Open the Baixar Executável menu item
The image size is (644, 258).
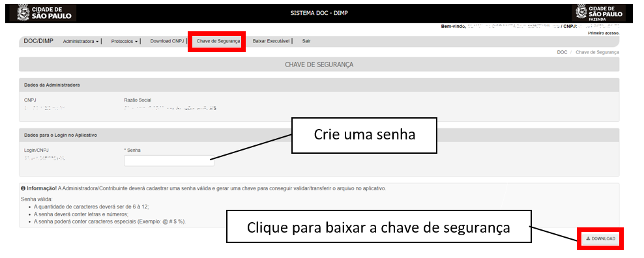271,41
